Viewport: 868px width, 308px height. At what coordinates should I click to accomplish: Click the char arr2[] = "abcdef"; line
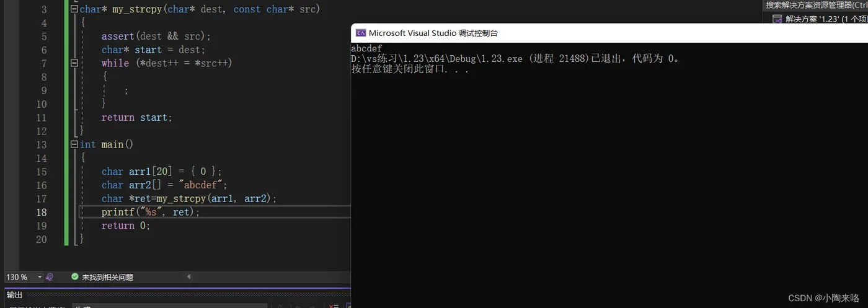[x=165, y=185]
